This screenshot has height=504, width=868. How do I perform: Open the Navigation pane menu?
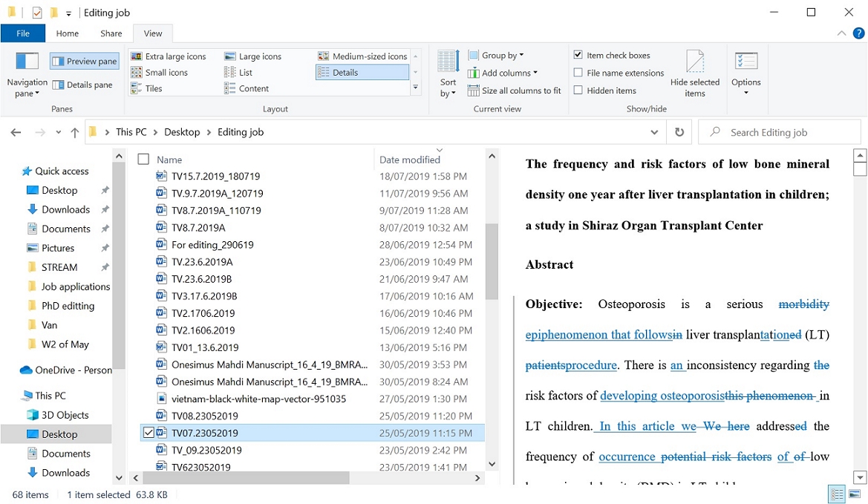coord(27,75)
